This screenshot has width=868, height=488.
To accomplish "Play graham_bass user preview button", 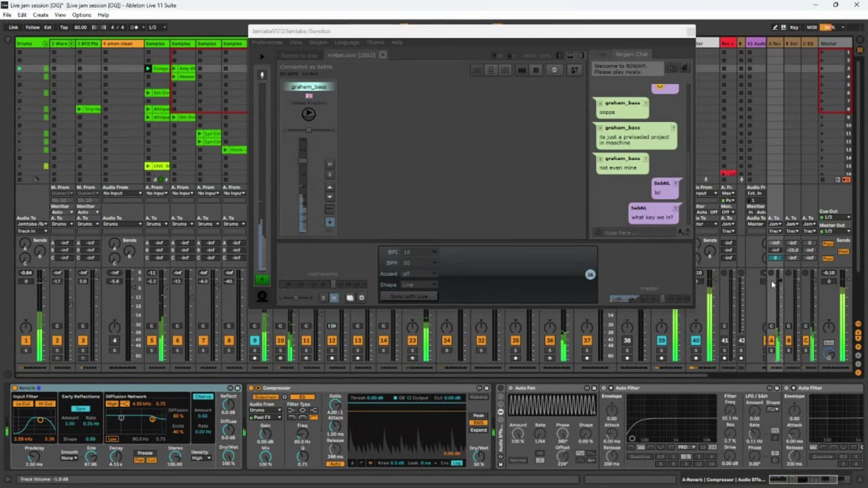I will click(x=309, y=114).
